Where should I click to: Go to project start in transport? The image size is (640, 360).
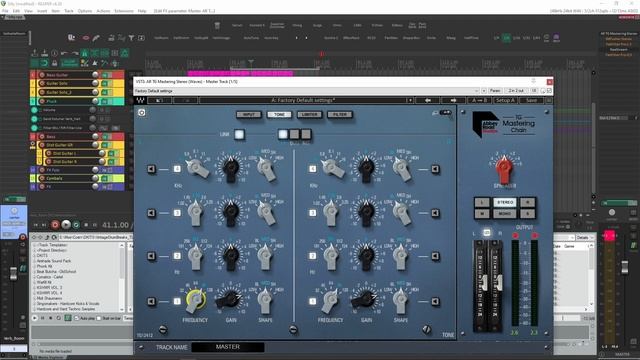click(x=36, y=225)
